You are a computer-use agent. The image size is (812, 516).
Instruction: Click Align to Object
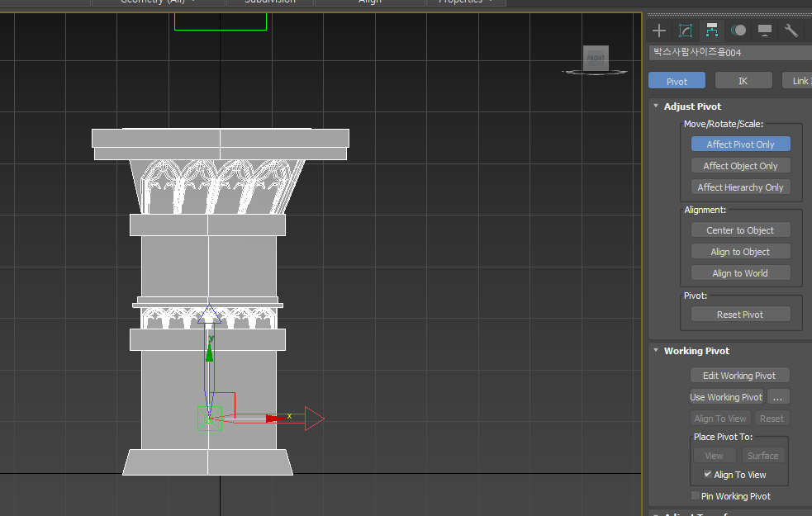[740, 252]
